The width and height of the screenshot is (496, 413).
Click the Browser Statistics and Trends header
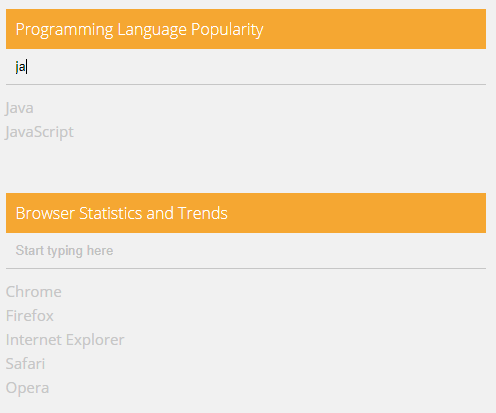[x=246, y=213]
